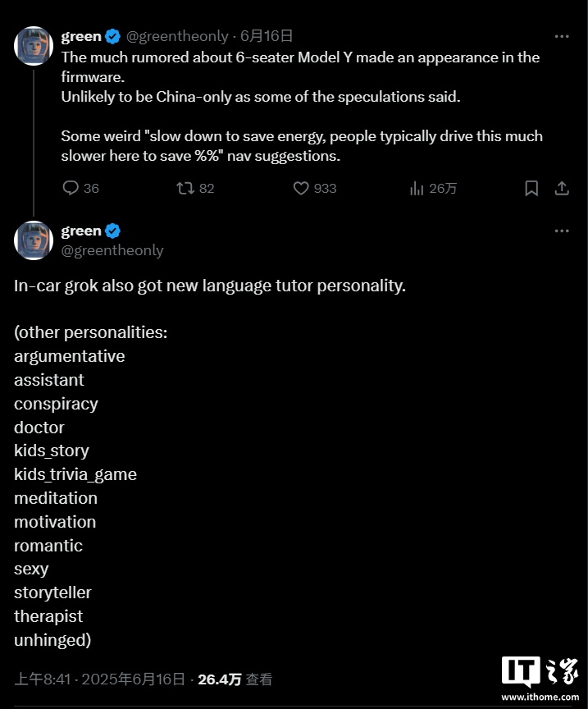Click the green display name on first tweet
Image resolution: width=588 pixels, height=709 pixels.
click(81, 36)
